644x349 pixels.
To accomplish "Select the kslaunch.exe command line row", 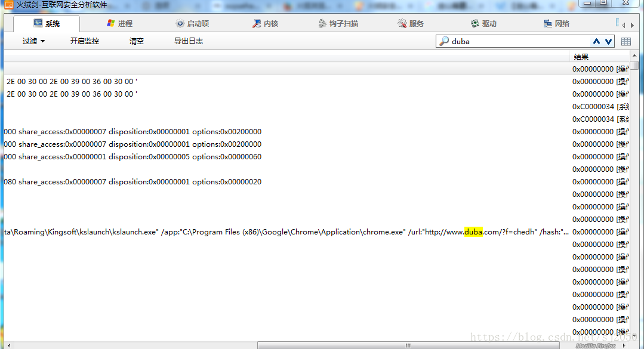I will tap(316, 232).
